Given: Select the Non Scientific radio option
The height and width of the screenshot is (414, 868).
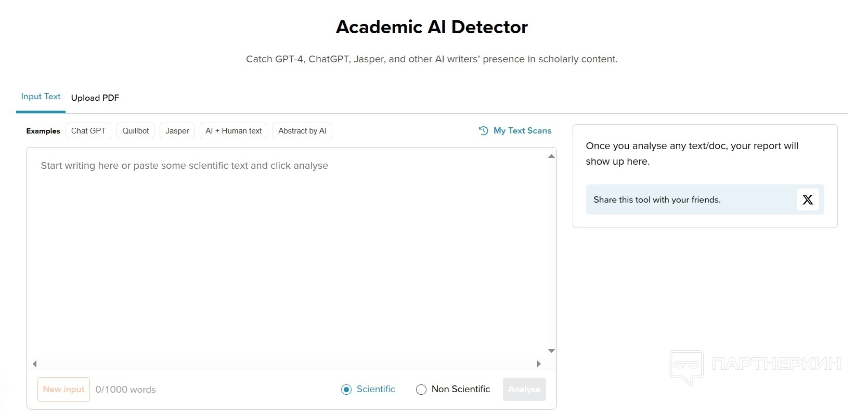Looking at the screenshot, I should 421,390.
